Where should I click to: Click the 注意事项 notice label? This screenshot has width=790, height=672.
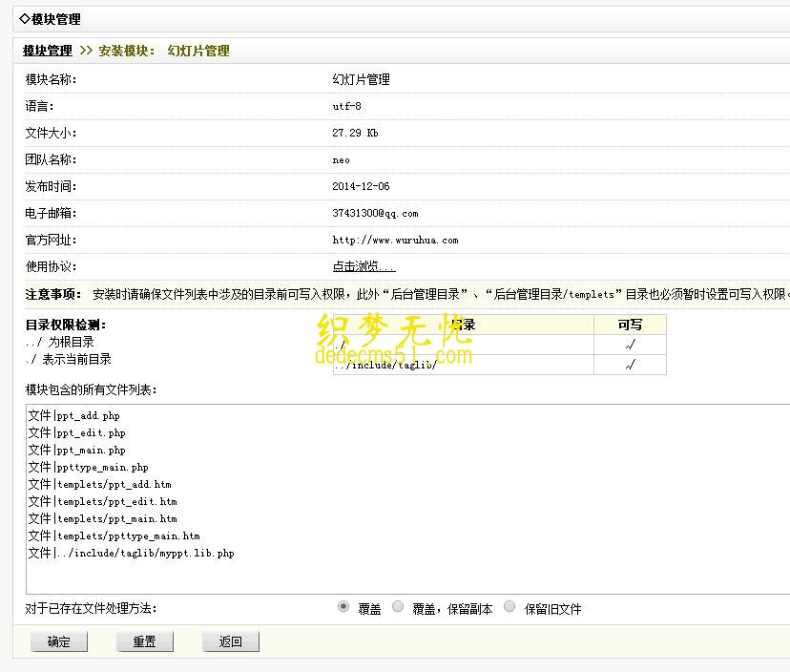tap(49, 294)
